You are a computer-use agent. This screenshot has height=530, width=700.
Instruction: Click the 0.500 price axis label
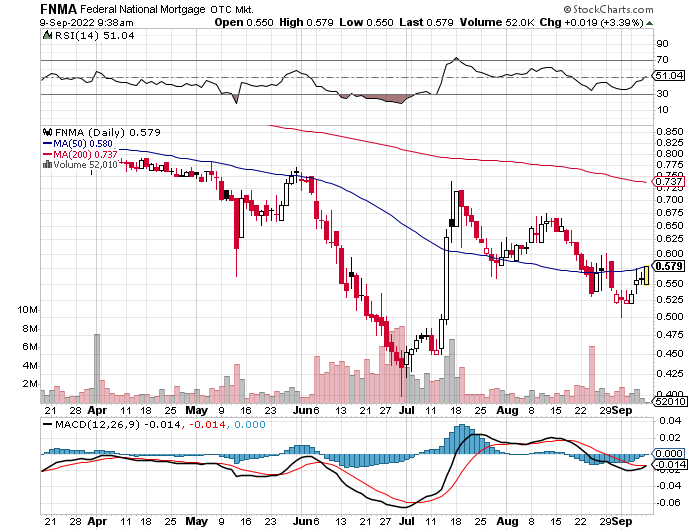[670, 316]
